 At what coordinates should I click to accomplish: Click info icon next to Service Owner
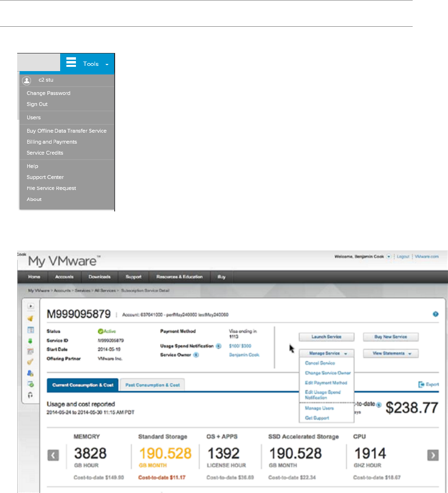click(x=196, y=355)
